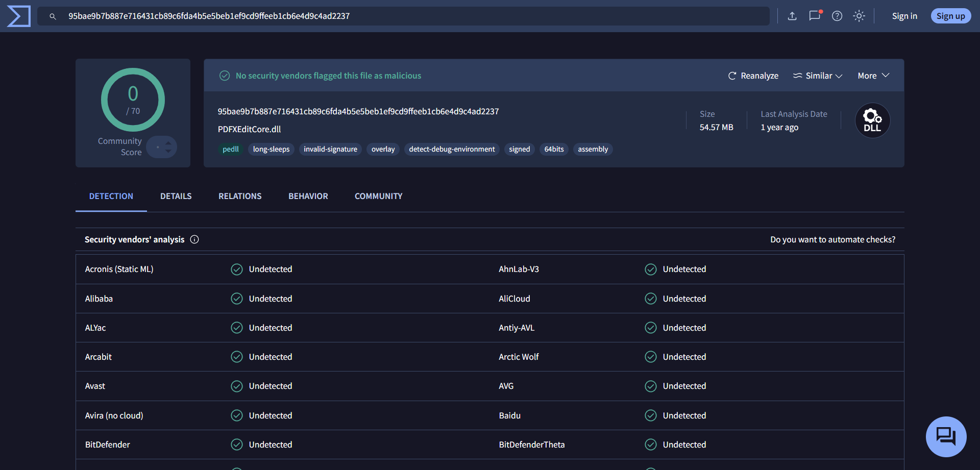This screenshot has width=980, height=470.
Task: Open the floating chat bubble button
Action: click(946, 436)
